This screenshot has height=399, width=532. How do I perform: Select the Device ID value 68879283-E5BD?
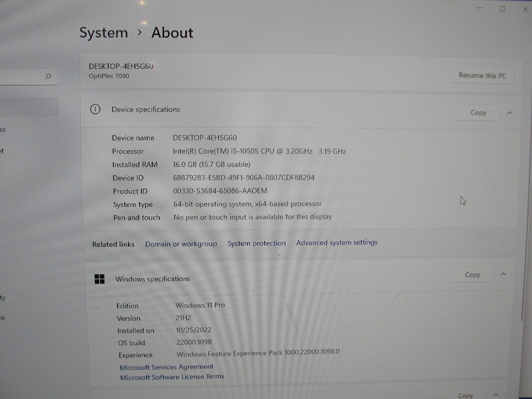tap(244, 178)
